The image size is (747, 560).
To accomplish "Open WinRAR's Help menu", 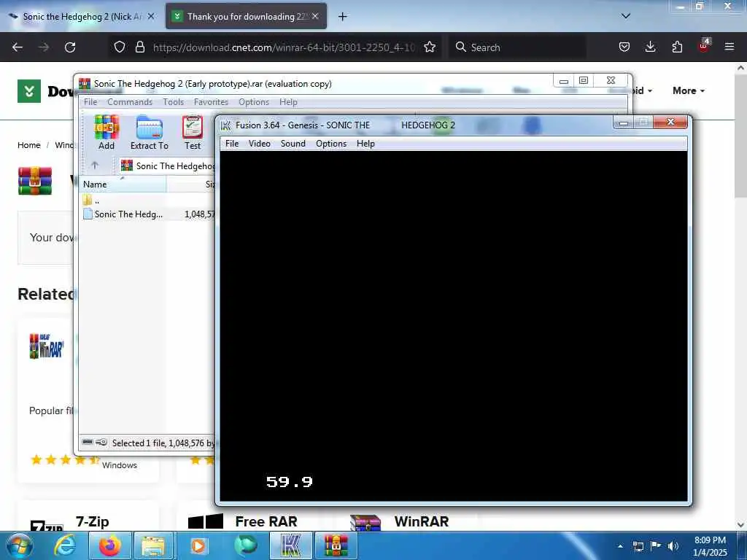I will tap(288, 102).
